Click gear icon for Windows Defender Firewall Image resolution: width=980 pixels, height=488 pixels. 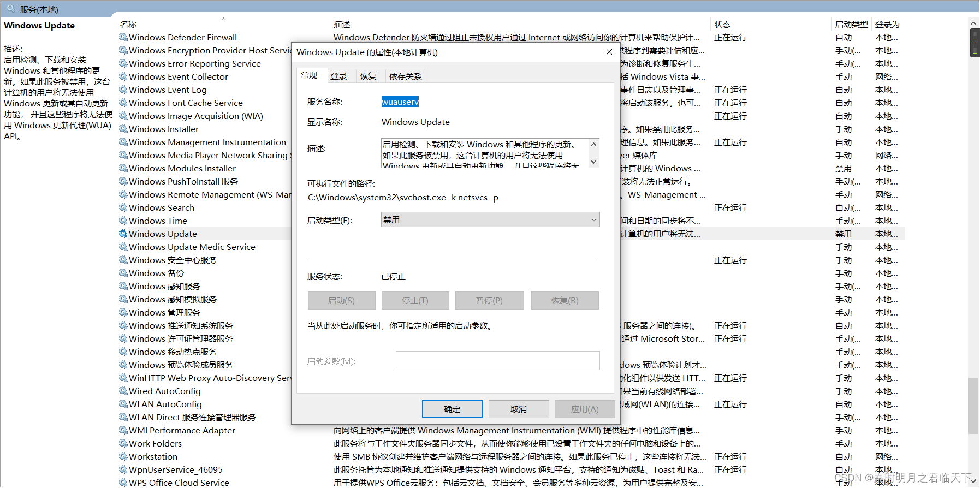[x=123, y=37]
